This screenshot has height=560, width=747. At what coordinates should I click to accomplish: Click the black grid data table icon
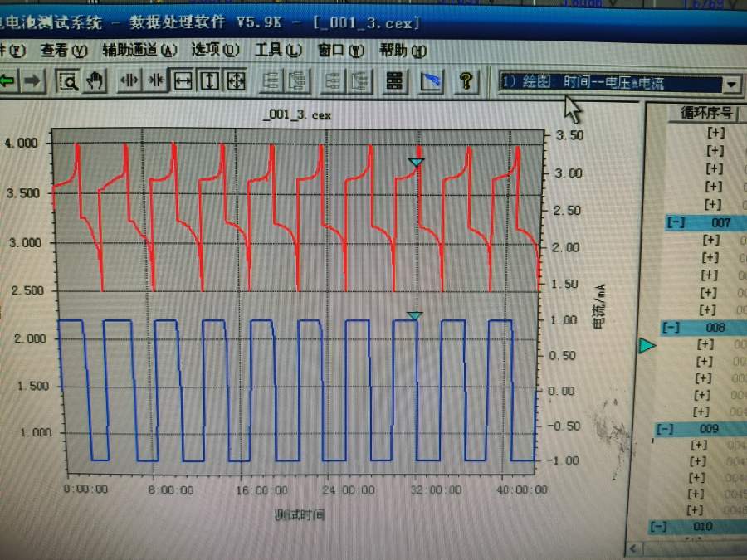click(x=394, y=80)
